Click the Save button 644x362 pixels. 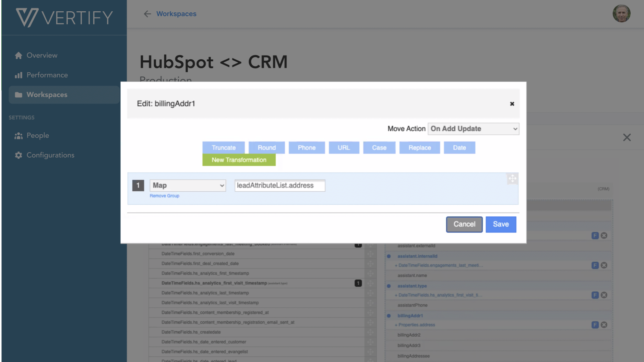tap(501, 224)
